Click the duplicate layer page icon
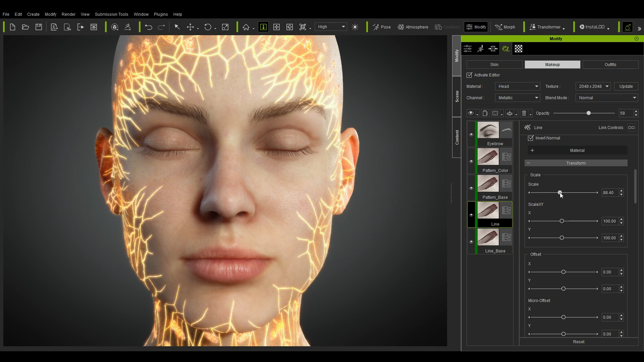This screenshot has width=644, height=362. click(485, 113)
